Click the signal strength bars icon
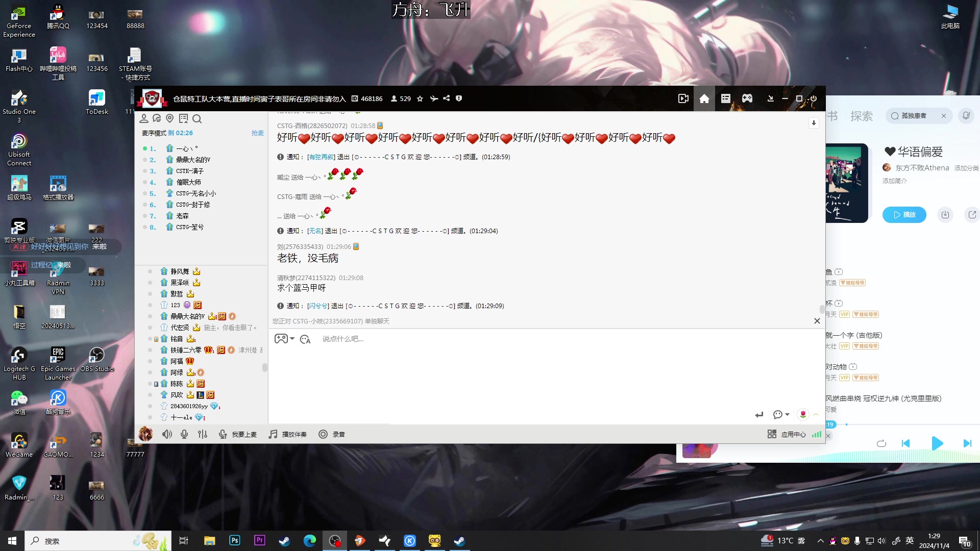The height and width of the screenshot is (551, 980). coord(817,434)
